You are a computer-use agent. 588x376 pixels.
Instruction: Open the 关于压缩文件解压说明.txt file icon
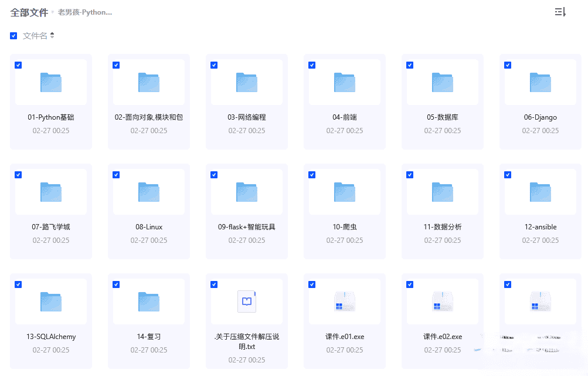coord(247,302)
